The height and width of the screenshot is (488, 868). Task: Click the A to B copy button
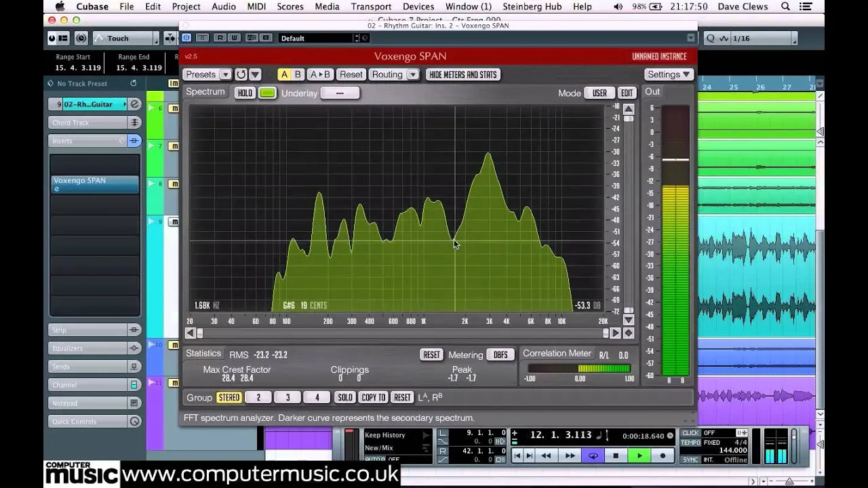pos(319,75)
